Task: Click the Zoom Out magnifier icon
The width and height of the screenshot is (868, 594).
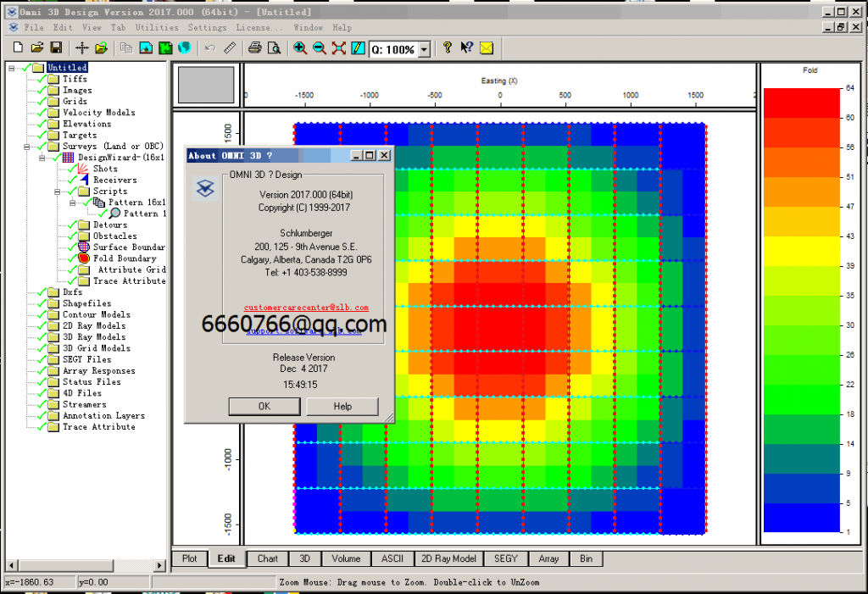Action: 320,47
